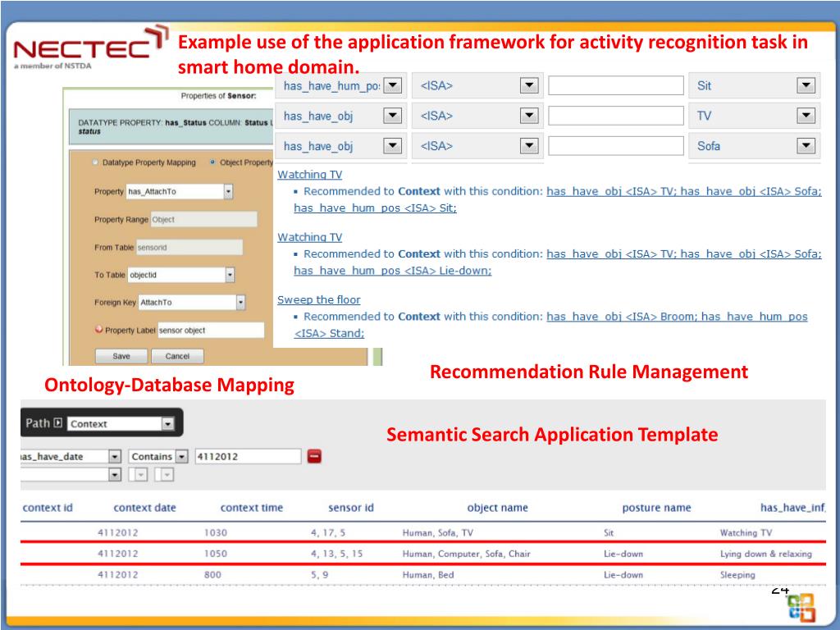Click the context id column header

click(47, 508)
